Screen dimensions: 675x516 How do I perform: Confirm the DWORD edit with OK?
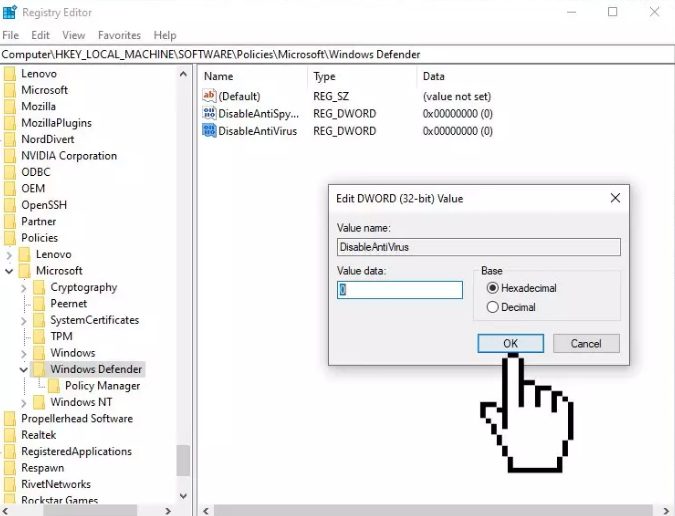click(511, 343)
